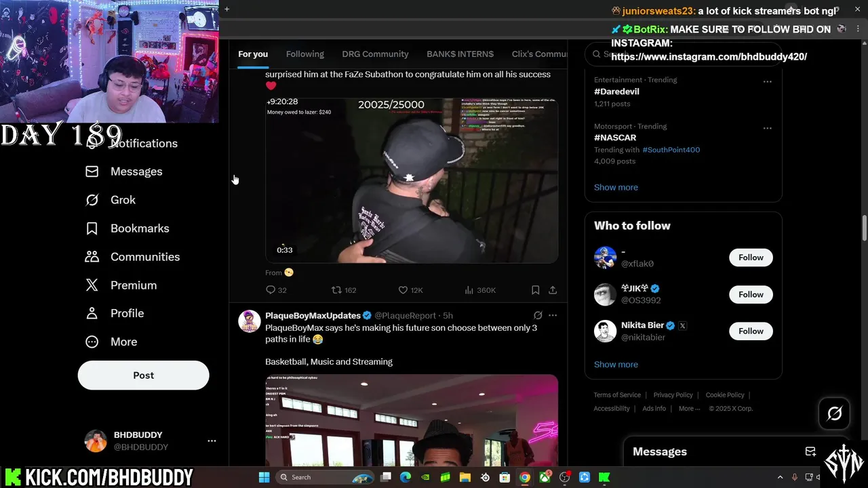This screenshot has width=868, height=488.
Task: Open the #Daredevil trending topic
Action: 616,91
